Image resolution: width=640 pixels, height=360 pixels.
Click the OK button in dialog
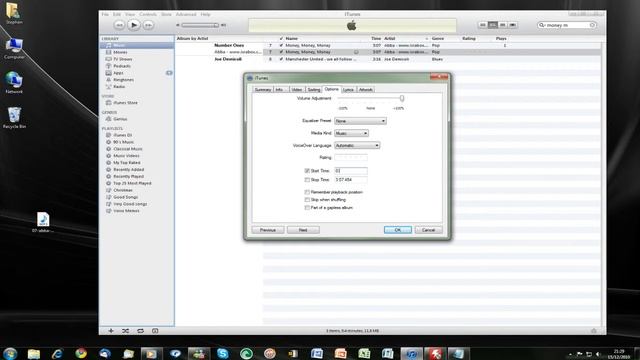(x=398, y=230)
